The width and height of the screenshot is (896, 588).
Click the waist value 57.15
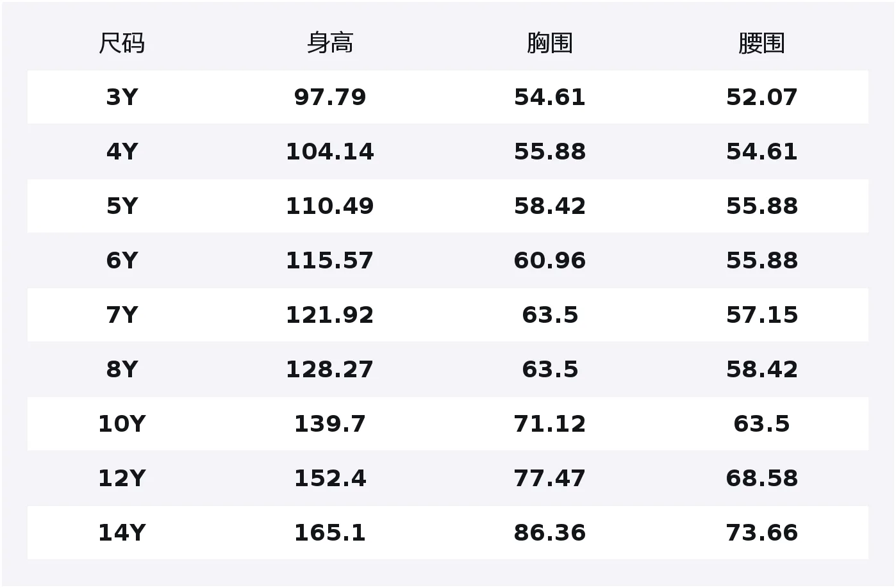(761, 315)
